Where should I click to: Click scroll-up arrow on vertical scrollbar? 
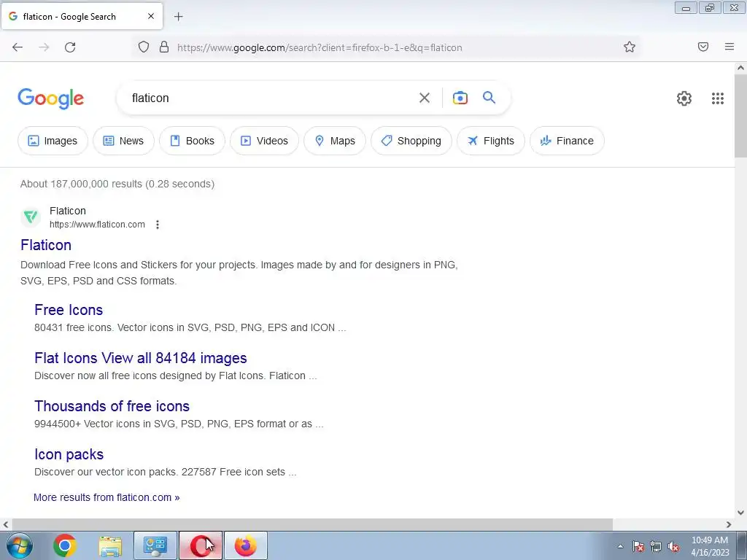740,68
